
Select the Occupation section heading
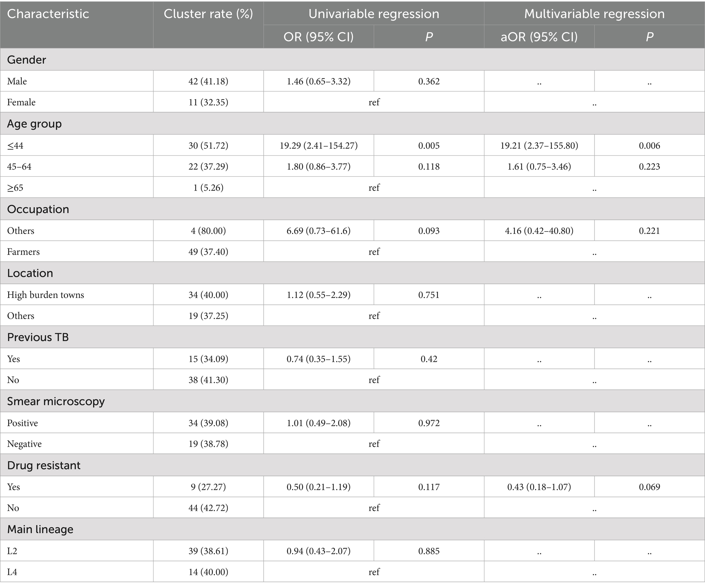38,209
